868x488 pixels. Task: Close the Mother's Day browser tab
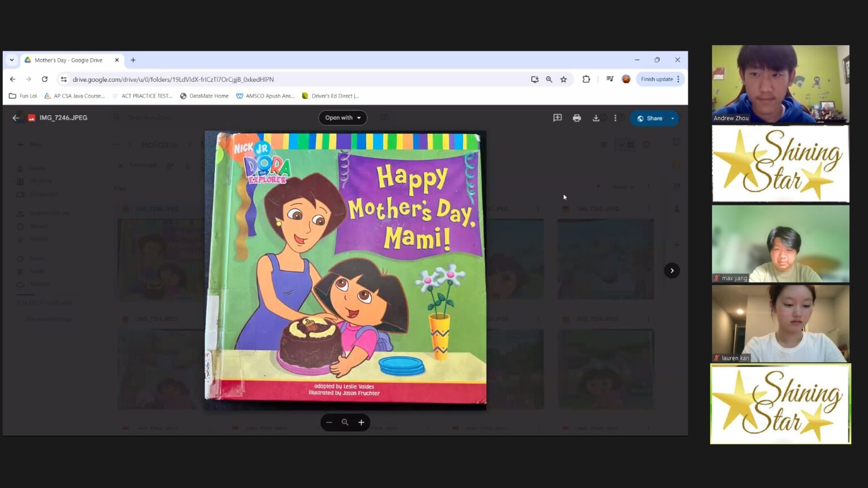(117, 60)
